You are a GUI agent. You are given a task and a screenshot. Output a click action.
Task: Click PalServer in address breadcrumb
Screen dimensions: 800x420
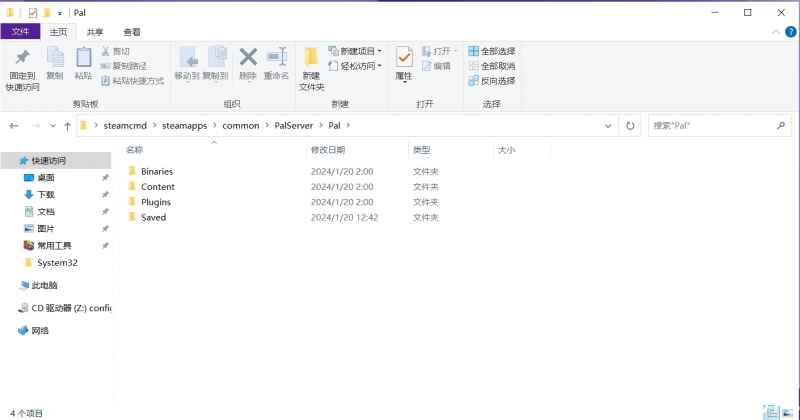(293, 126)
